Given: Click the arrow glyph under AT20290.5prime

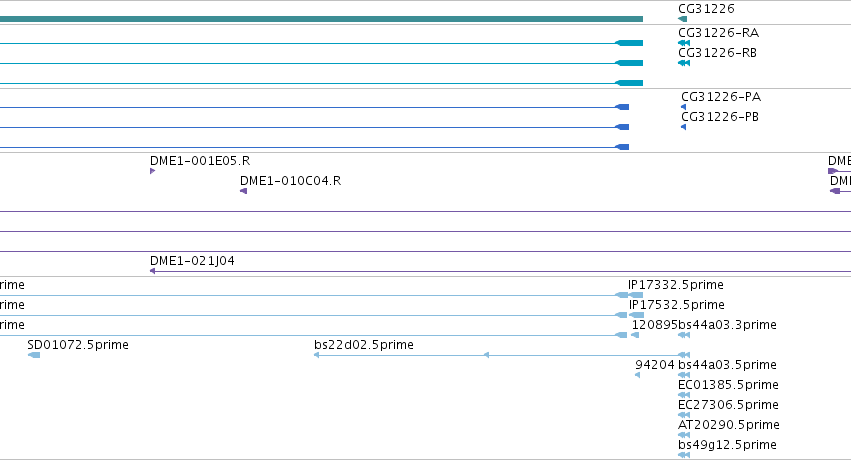Looking at the screenshot, I should 684,435.
